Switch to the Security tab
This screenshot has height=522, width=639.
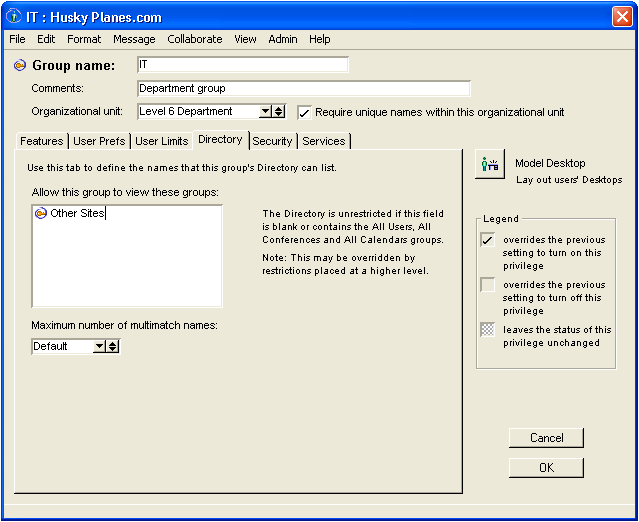272,142
